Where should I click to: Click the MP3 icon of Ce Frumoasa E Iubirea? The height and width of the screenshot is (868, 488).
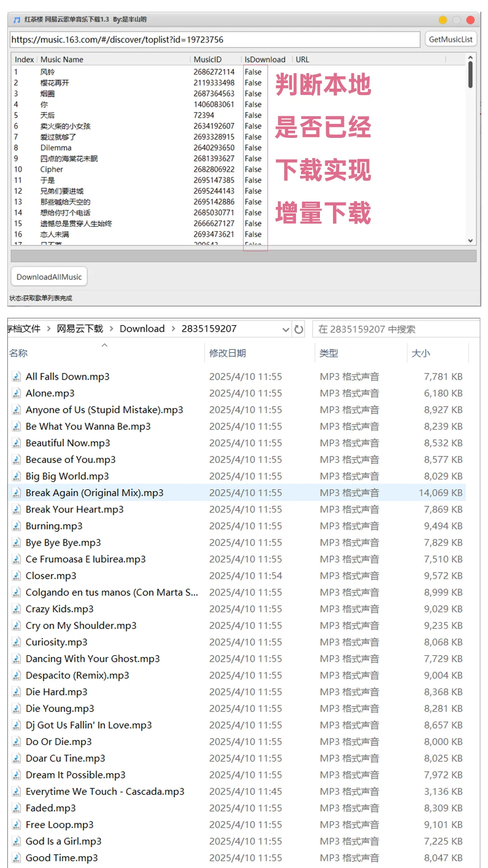point(16,559)
